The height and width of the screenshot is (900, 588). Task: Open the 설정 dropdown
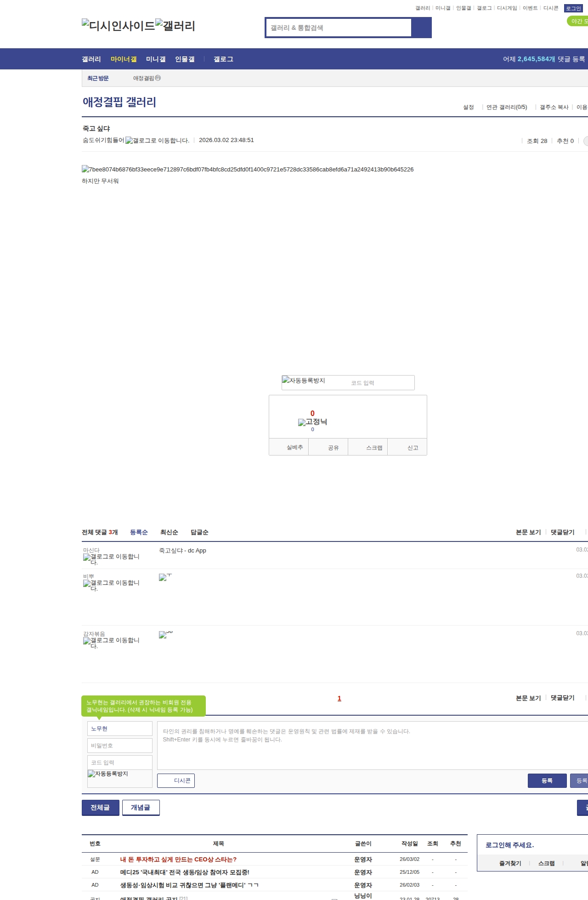469,107
